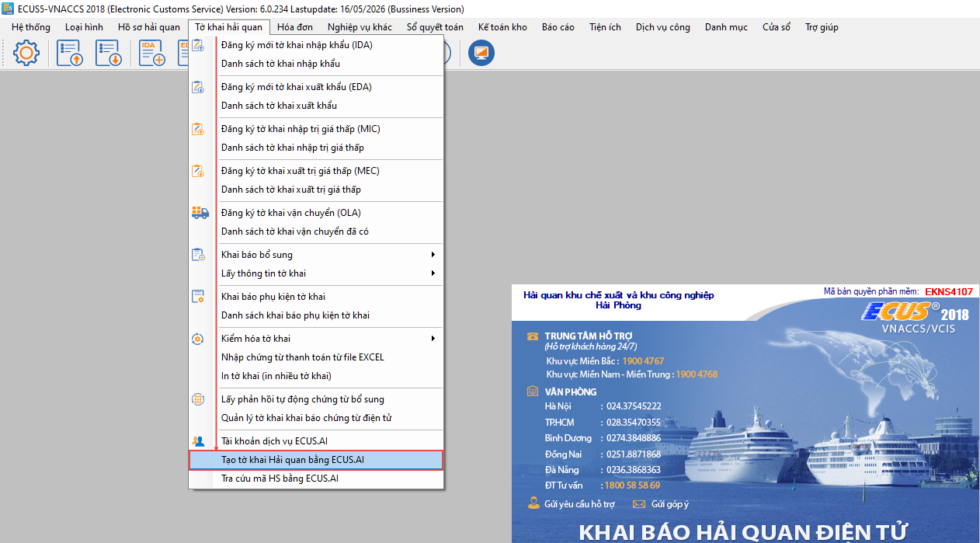This screenshot has width=980, height=543.
Task: Open the Hóa đơn menu
Action: click(295, 27)
